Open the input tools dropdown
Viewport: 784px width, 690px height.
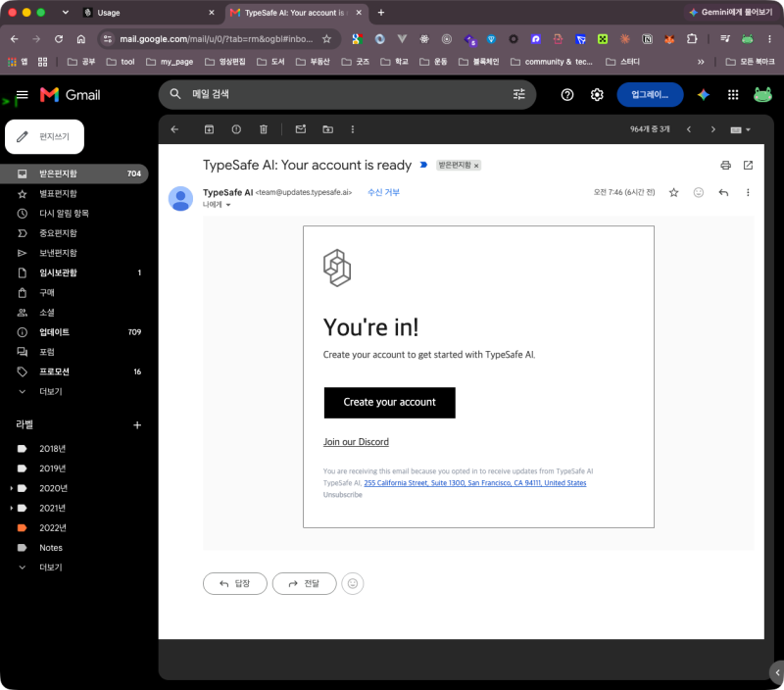[x=741, y=130]
